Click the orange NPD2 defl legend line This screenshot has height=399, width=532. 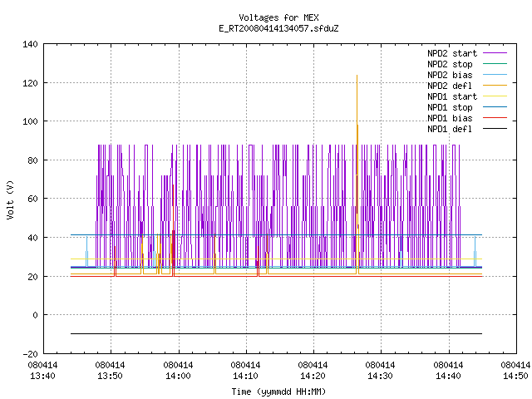click(x=495, y=85)
